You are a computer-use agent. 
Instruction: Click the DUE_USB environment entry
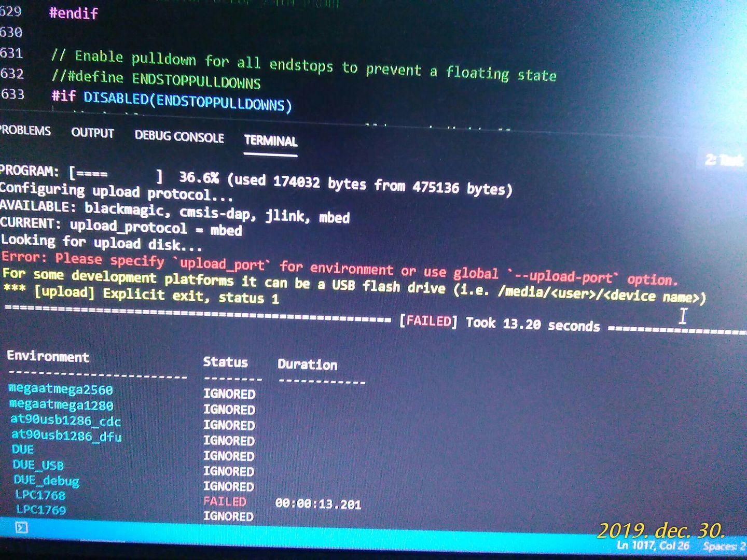click(x=38, y=465)
